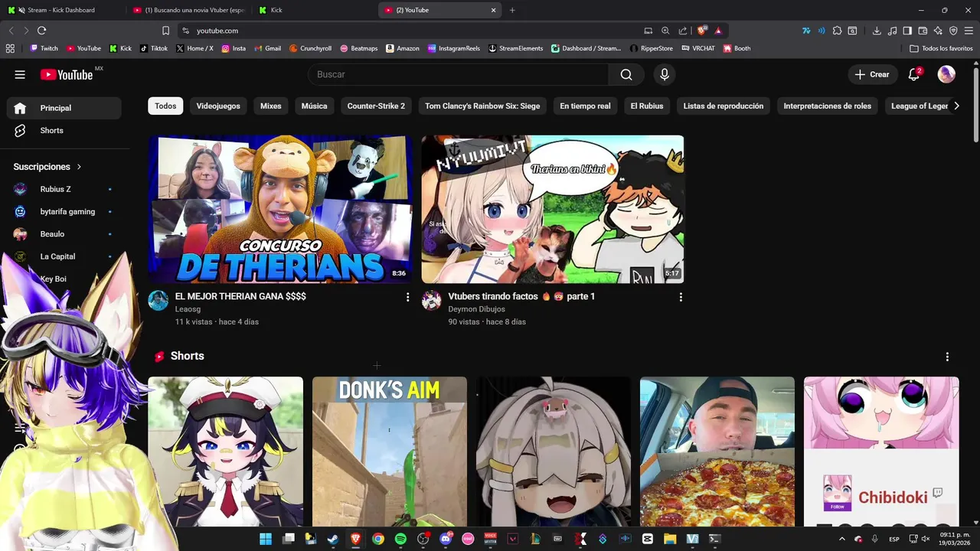The image size is (980, 551).
Task: Open the Todos los favoritos bookmarks folder
Action: [941, 48]
